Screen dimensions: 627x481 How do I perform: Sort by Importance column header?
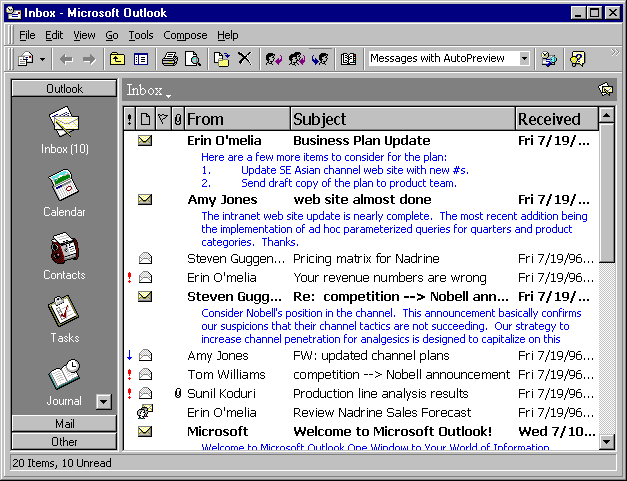(x=129, y=119)
